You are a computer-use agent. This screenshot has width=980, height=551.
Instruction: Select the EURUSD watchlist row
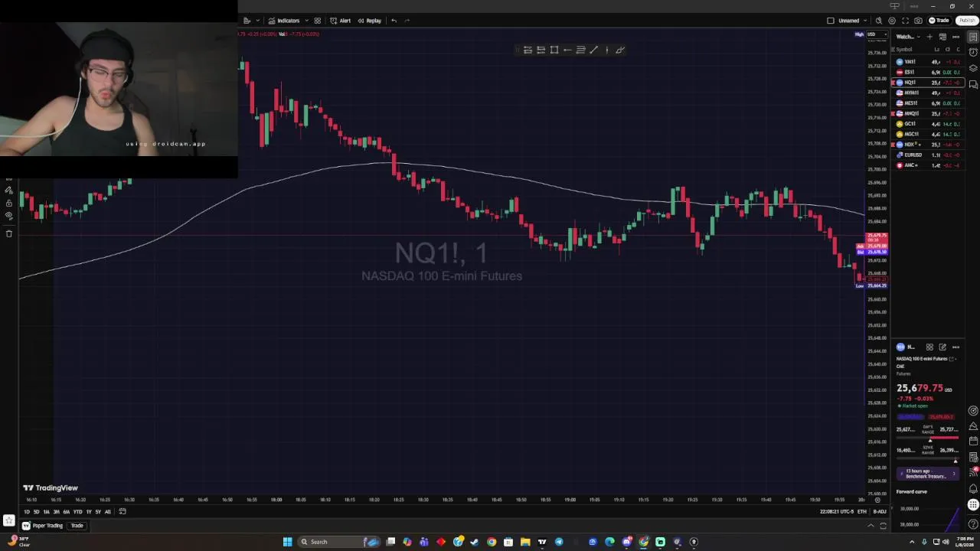coord(928,155)
